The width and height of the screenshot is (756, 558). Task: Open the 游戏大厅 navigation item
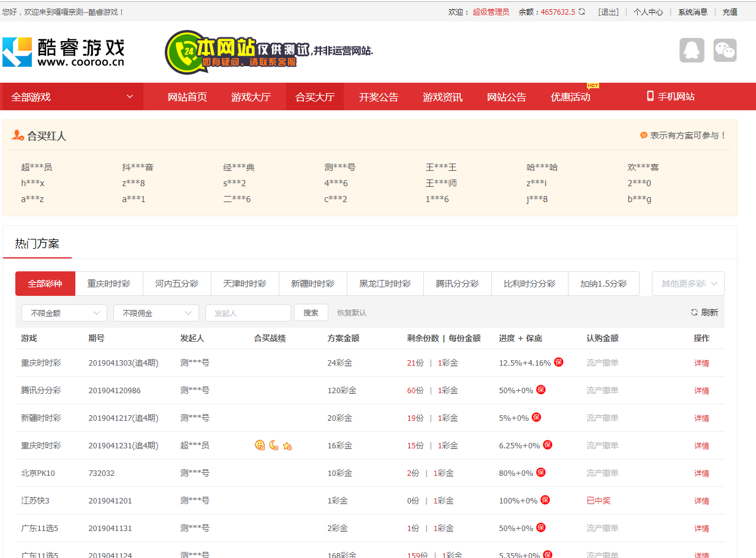[251, 97]
